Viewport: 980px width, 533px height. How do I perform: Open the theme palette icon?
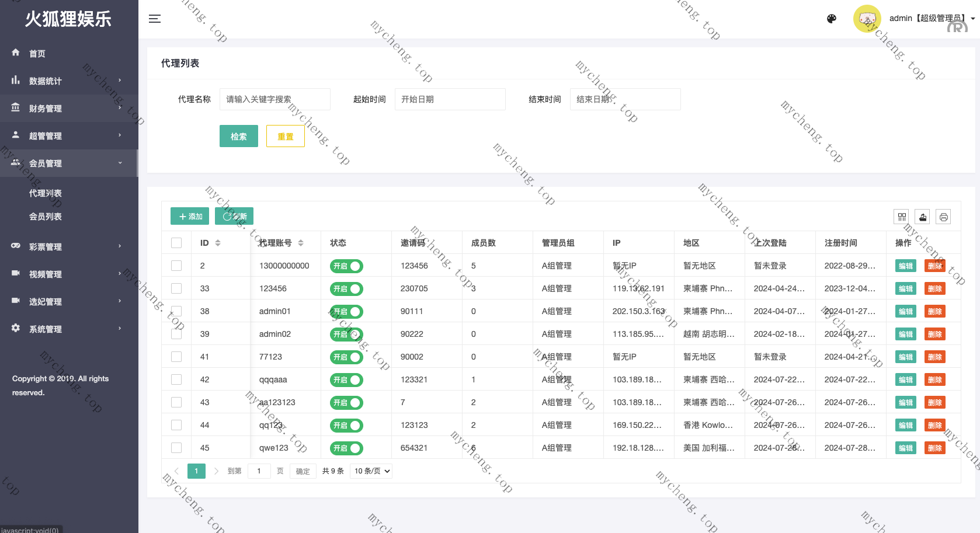click(x=832, y=19)
